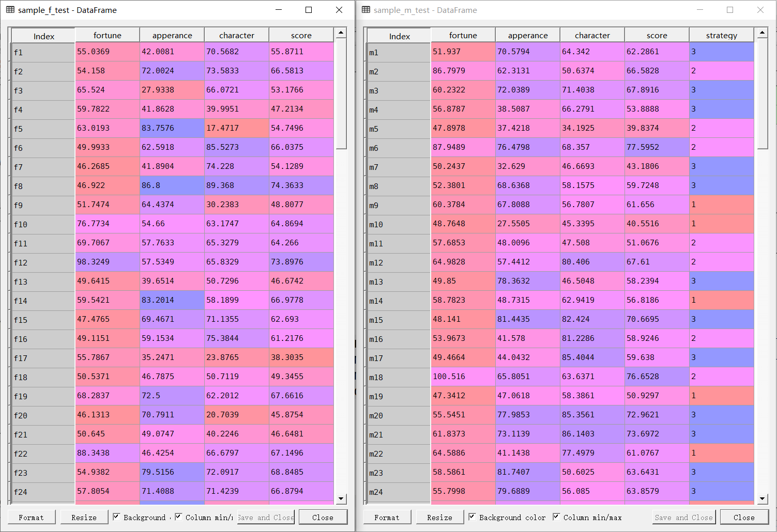
Task: Select cell with value 88.3438
Action: coord(108,453)
